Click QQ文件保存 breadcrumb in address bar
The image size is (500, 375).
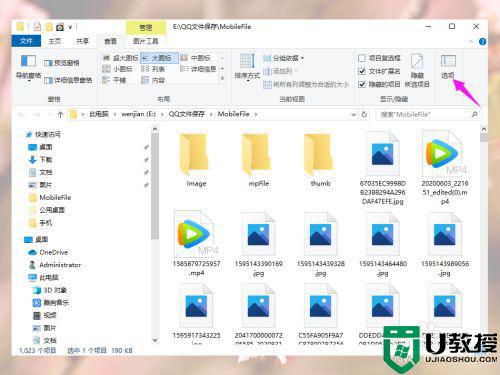[x=186, y=114]
